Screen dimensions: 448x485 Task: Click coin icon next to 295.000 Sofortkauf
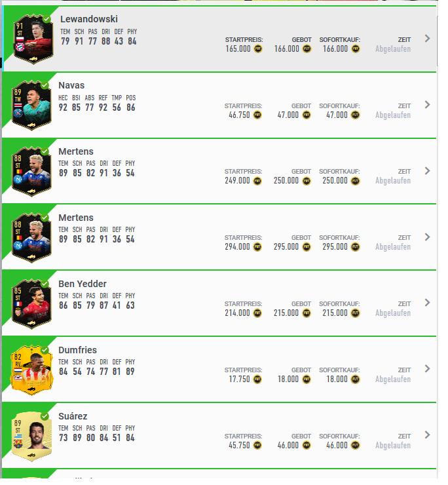click(356, 247)
